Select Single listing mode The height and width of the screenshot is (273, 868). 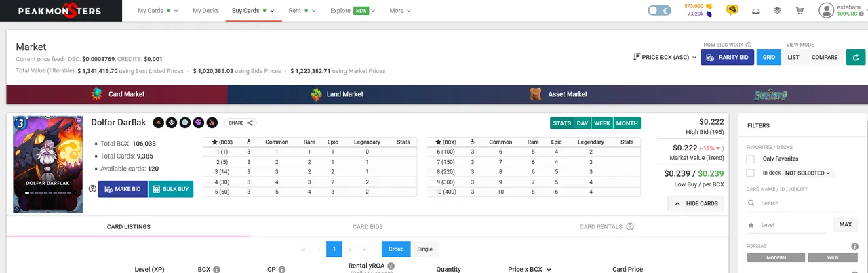click(425, 249)
